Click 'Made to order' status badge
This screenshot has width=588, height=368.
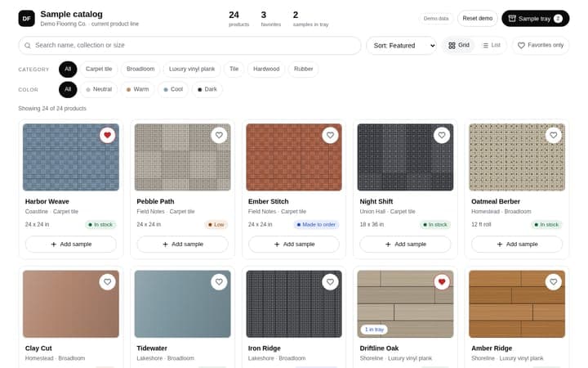pyautogui.click(x=316, y=225)
